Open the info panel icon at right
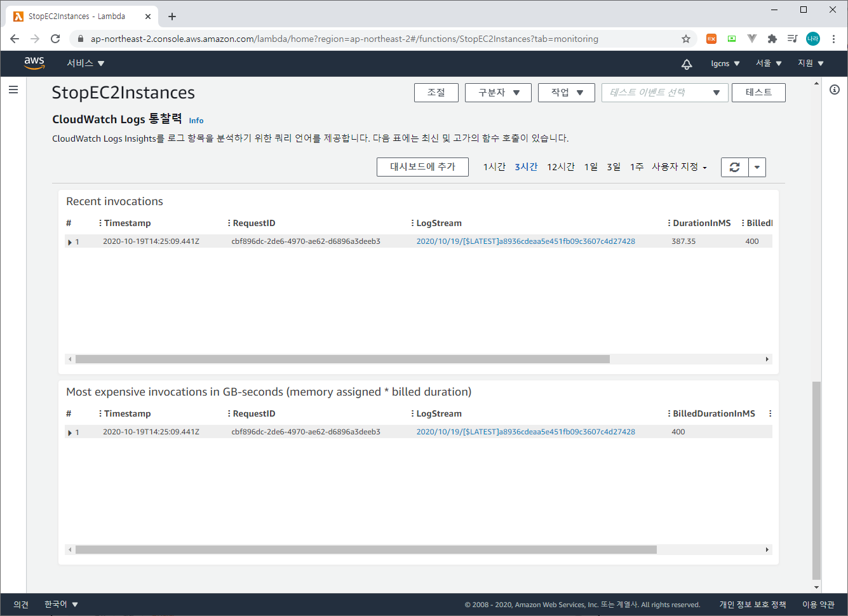 [835, 90]
